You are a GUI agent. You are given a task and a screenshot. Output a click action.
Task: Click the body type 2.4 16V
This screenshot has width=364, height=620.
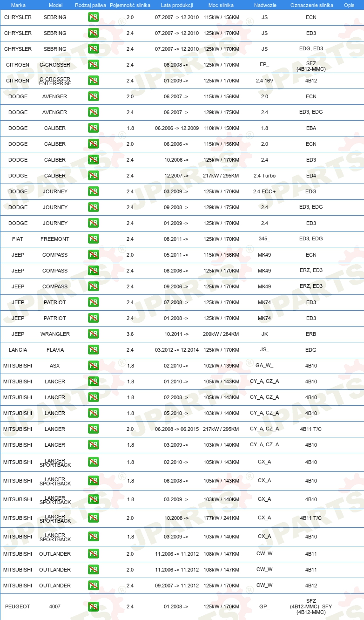click(x=264, y=81)
